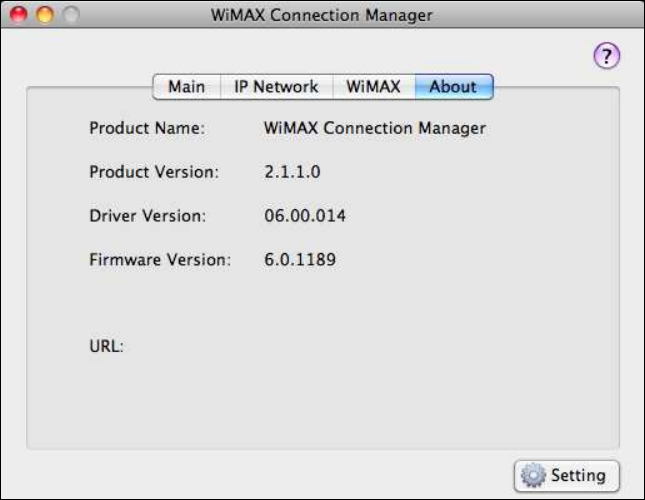Click the URL: label
This screenshot has width=645, height=500.
tap(106, 346)
